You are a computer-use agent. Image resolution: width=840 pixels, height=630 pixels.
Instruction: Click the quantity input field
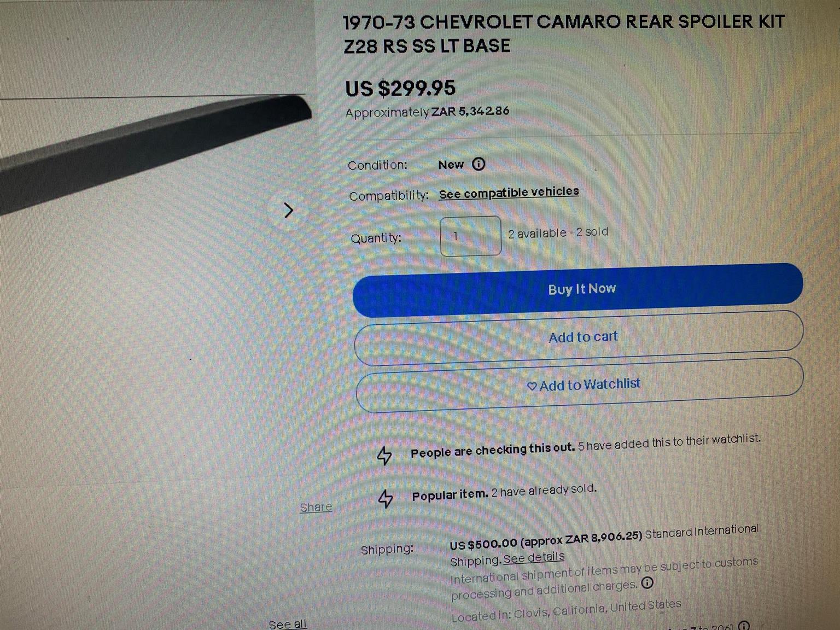coord(470,236)
